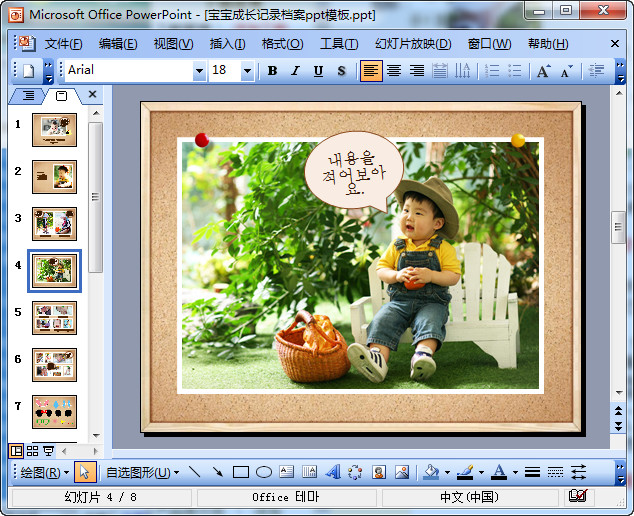Open the 幻灯片放映(D) menu
This screenshot has width=634, height=516.
(413, 44)
